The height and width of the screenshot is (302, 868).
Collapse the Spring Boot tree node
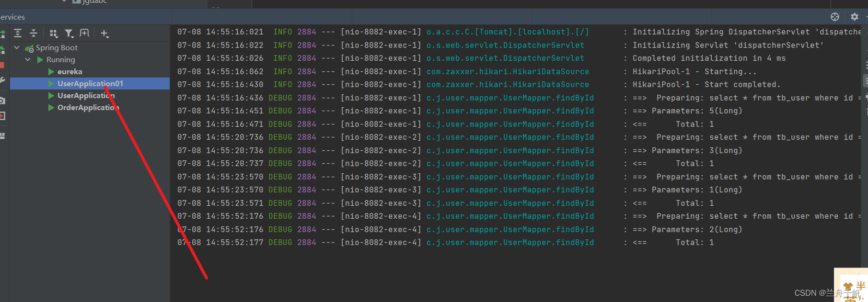pyautogui.click(x=17, y=47)
